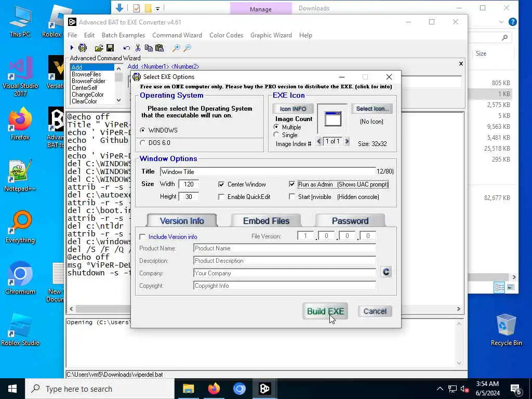Open the Visual Studio 2017 desktop shortcut
The height and width of the screenshot is (399, 532).
[x=20, y=76]
